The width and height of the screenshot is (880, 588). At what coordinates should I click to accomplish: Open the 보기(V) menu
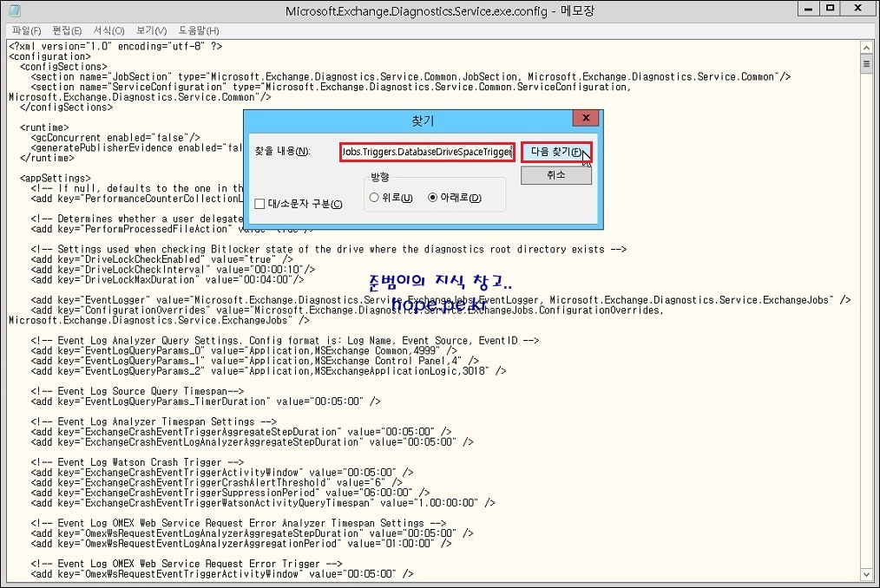click(152, 30)
